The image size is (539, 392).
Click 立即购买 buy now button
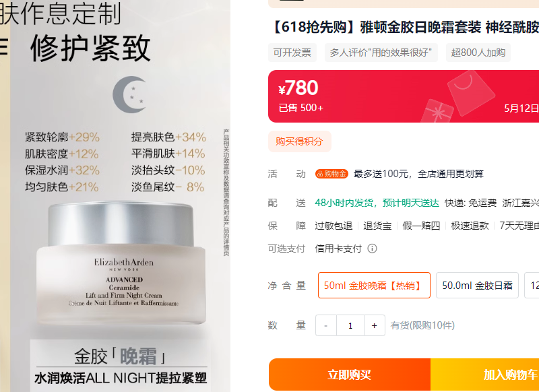coord(350,374)
